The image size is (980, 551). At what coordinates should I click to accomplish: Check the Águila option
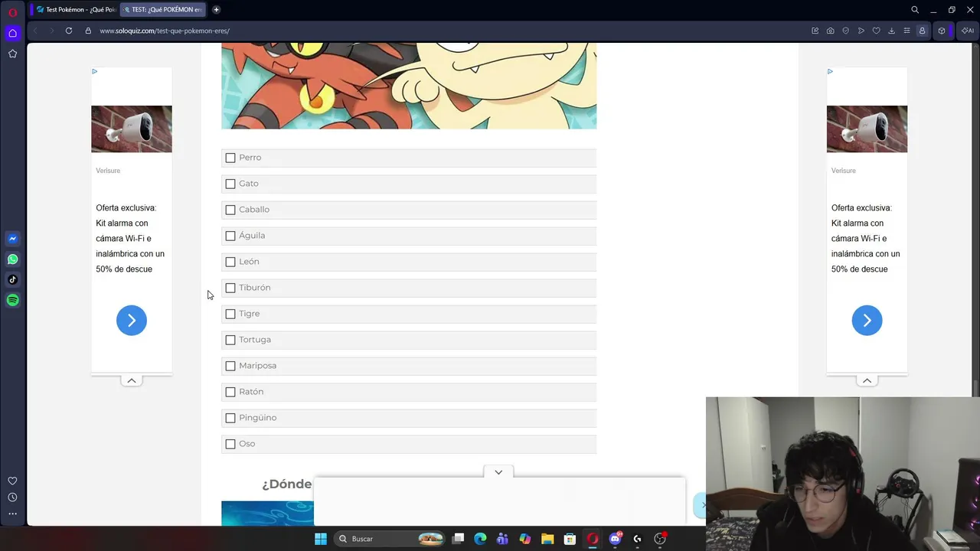pyautogui.click(x=230, y=236)
